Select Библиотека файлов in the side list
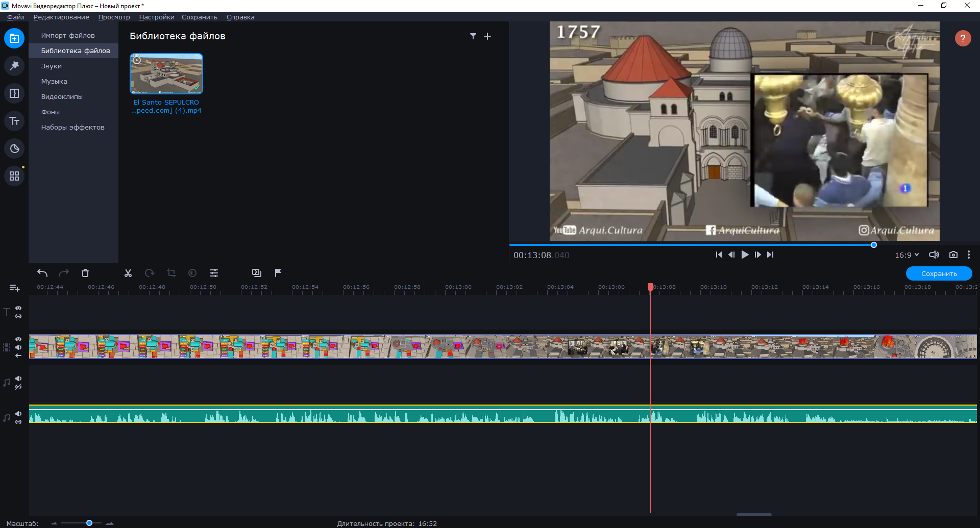The height and width of the screenshot is (528, 980). [x=73, y=51]
